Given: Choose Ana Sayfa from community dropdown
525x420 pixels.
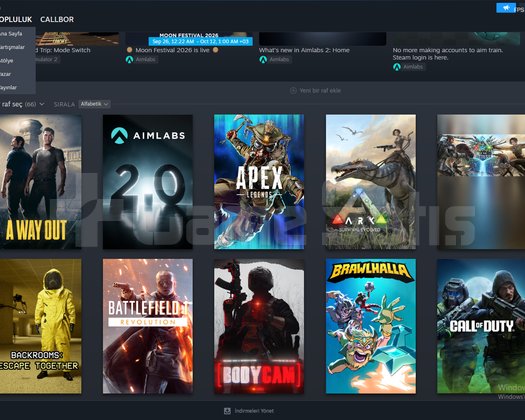Looking at the screenshot, I should click(x=12, y=33).
